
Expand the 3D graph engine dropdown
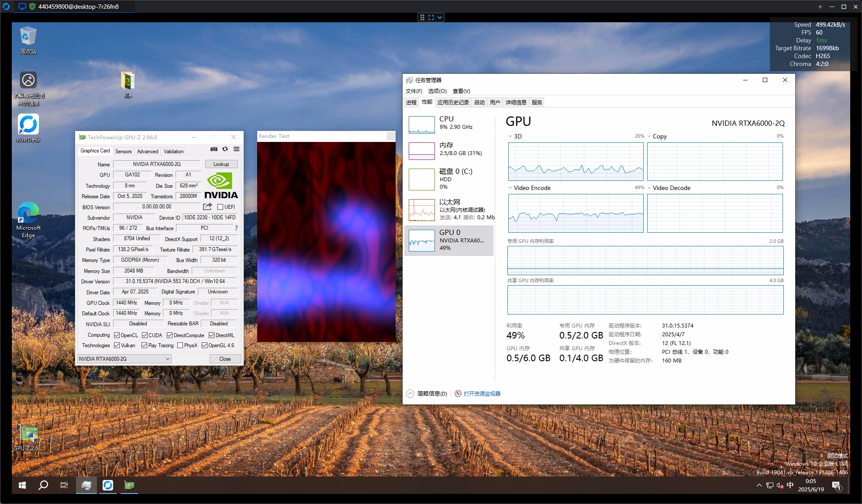click(510, 136)
